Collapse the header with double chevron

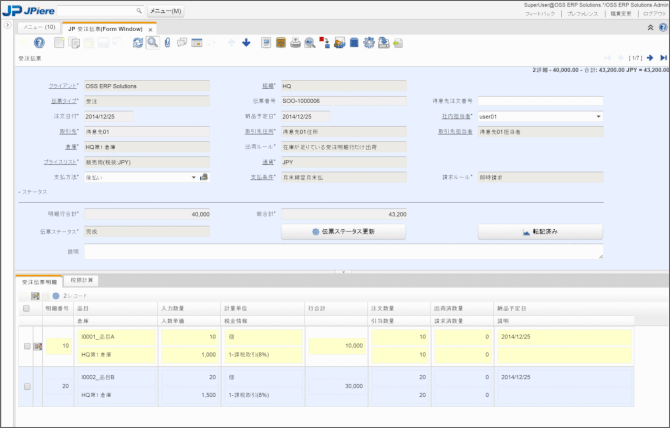tap(650, 27)
